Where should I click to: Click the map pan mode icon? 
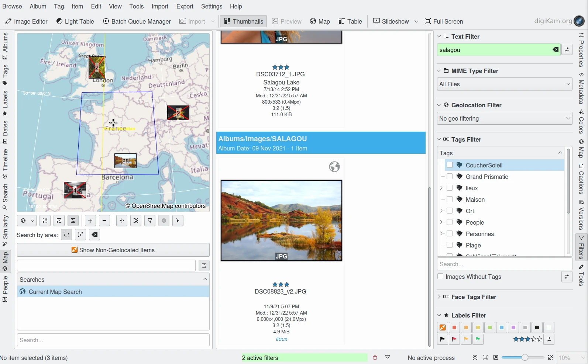[x=122, y=221]
